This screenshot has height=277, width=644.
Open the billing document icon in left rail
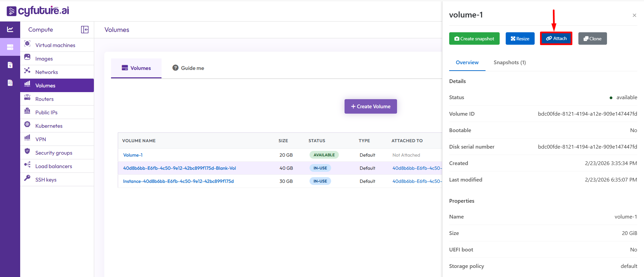(10, 65)
